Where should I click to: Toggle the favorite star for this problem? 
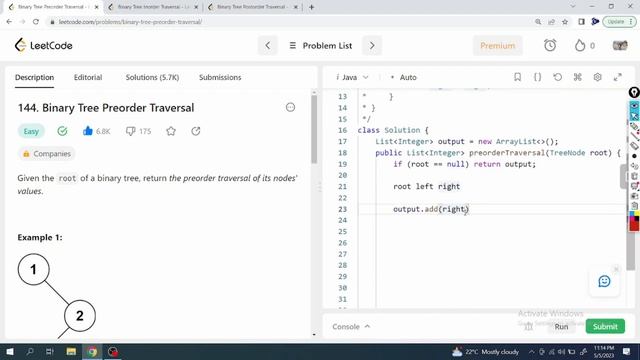171,131
